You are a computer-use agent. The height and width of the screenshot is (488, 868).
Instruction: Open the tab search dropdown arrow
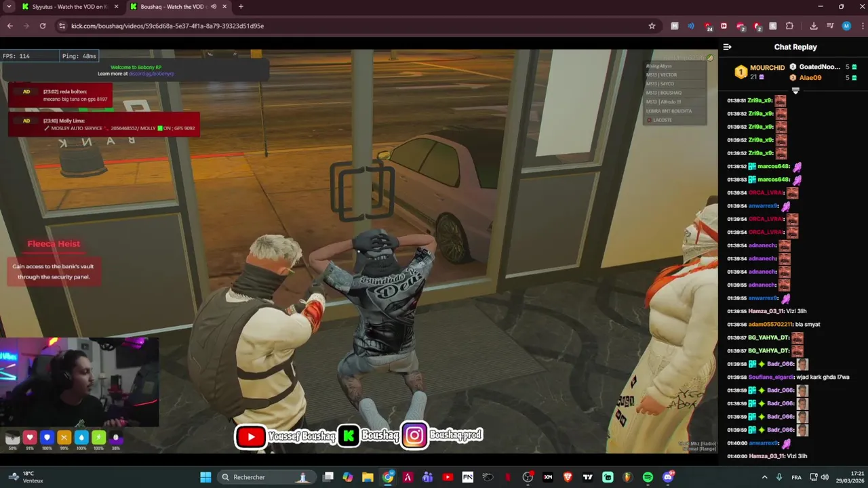[9, 7]
